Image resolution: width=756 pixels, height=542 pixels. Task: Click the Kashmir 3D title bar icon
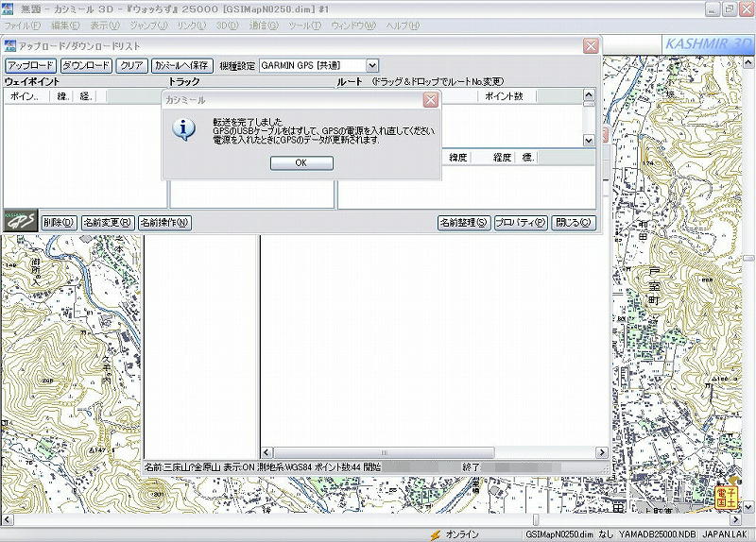pos(8,8)
